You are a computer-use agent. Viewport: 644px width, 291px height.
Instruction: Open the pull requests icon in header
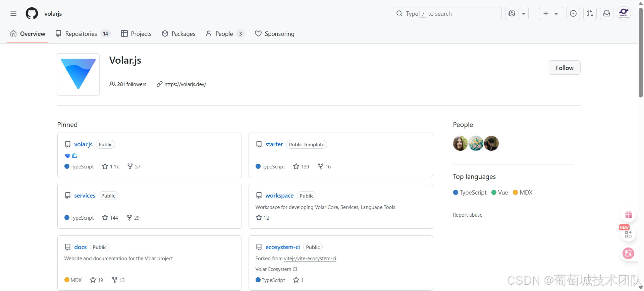pos(590,13)
